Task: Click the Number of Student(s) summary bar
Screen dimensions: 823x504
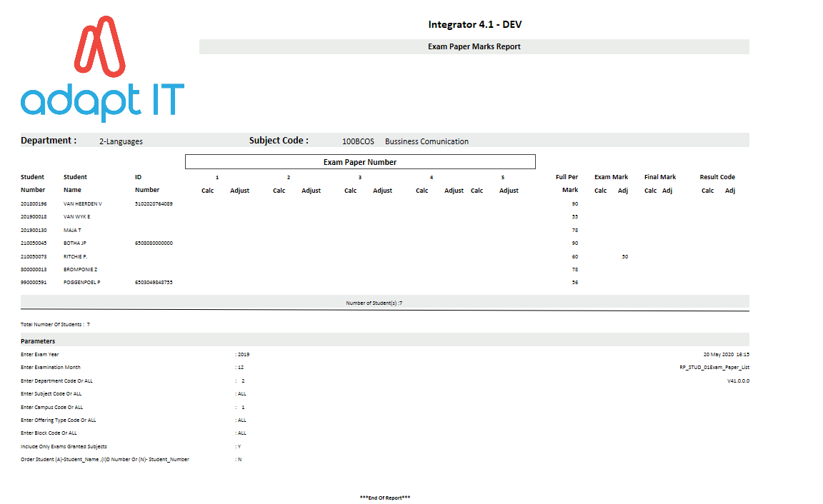Action: click(x=384, y=303)
